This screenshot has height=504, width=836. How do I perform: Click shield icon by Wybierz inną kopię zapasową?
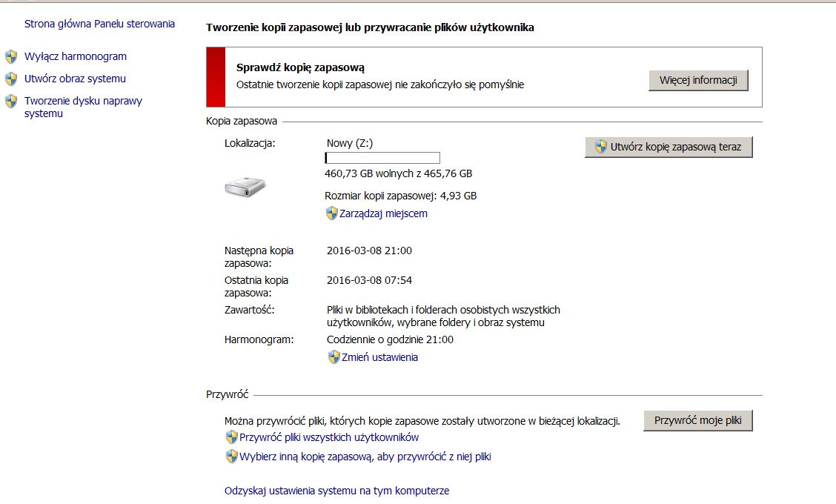pyautogui.click(x=231, y=457)
